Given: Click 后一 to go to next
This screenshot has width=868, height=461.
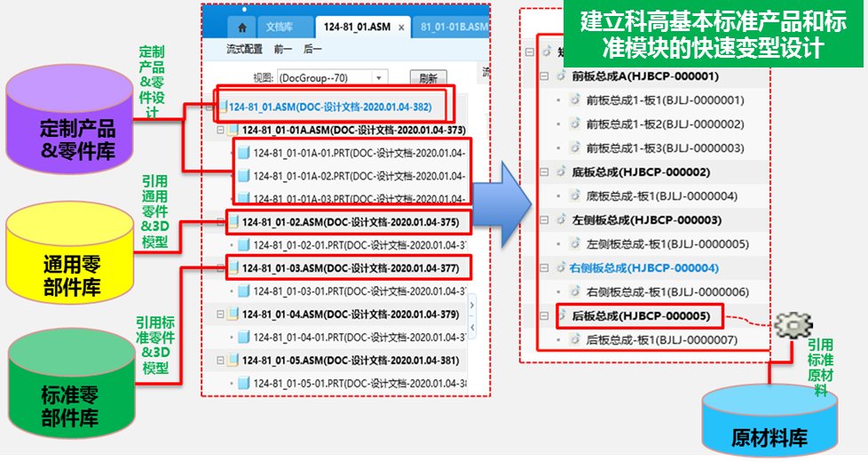Looking at the screenshot, I should point(312,50).
